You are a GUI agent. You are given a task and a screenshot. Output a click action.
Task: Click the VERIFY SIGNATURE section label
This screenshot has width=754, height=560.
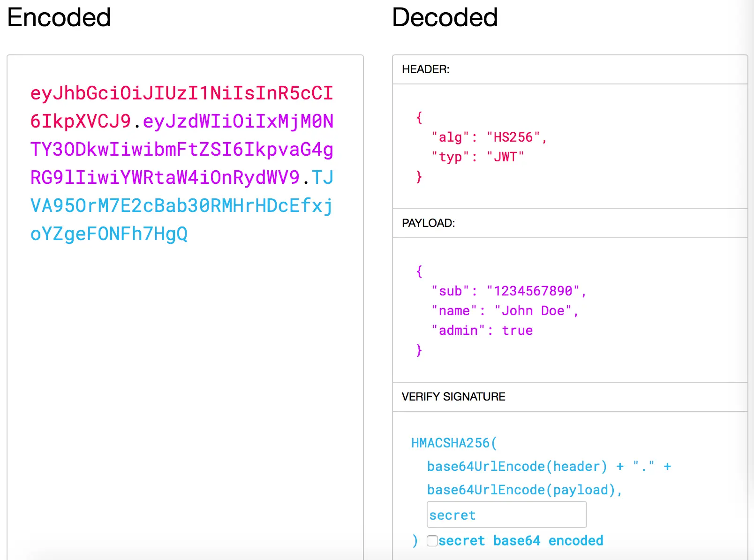click(453, 397)
